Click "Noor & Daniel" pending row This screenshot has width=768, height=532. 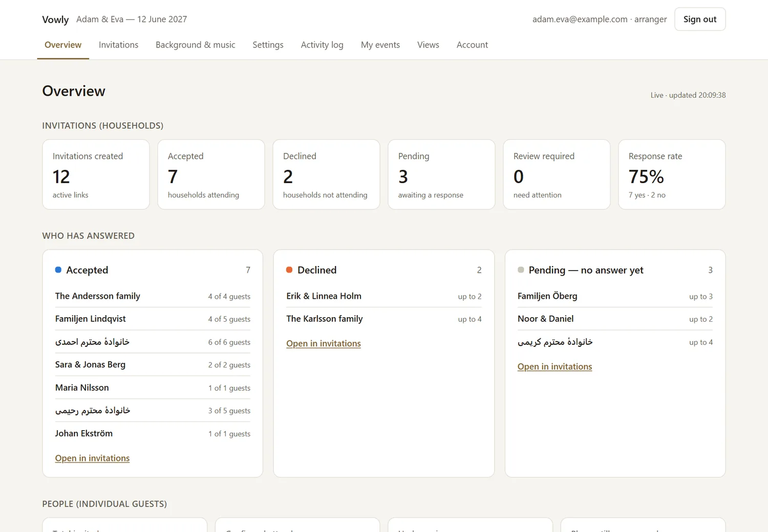pyautogui.click(x=615, y=319)
